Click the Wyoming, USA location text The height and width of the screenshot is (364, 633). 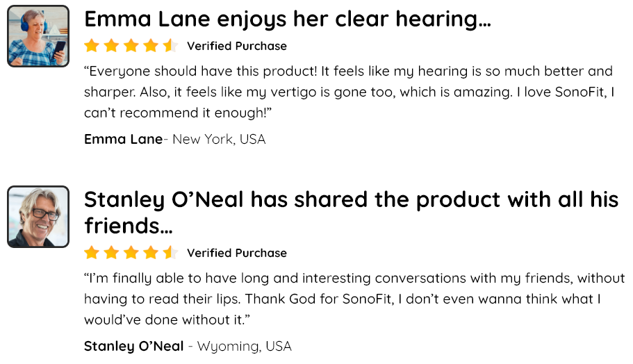(x=245, y=346)
